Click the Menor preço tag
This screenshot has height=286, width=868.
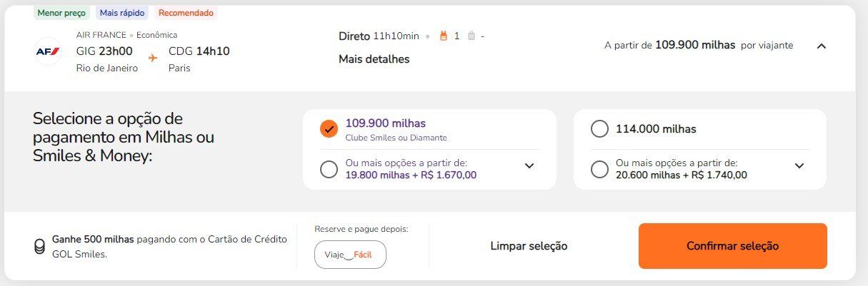(61, 13)
